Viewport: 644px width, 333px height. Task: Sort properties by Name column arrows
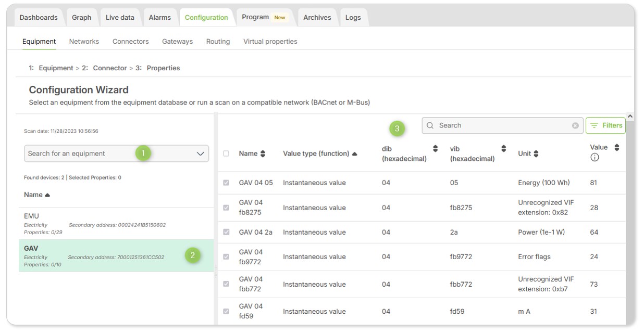[x=263, y=153]
